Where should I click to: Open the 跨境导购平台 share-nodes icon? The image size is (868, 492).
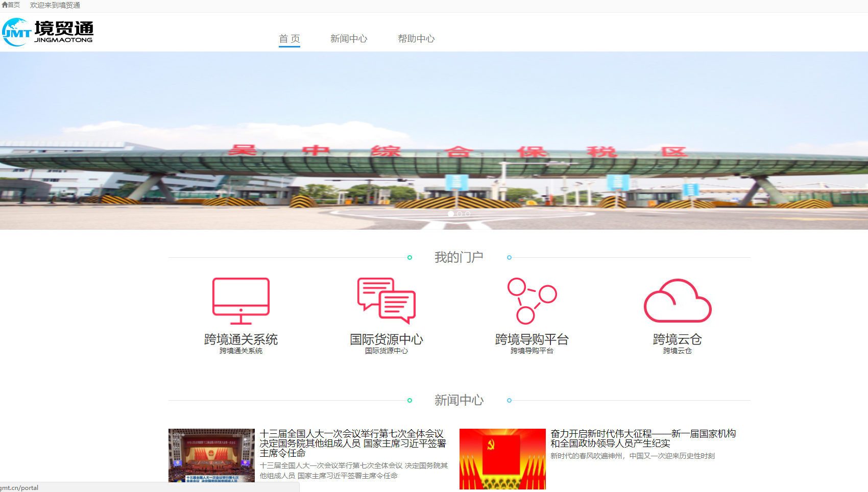click(532, 301)
